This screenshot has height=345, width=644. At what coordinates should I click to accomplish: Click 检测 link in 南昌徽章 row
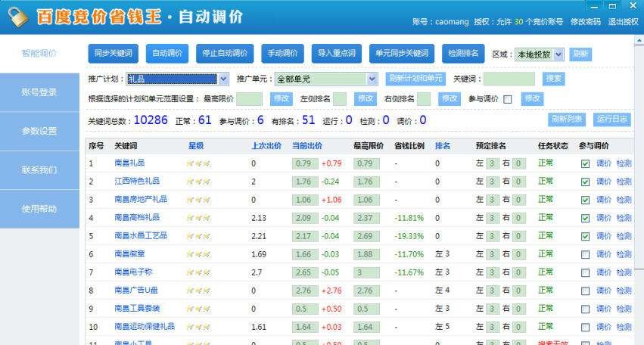pos(624,254)
